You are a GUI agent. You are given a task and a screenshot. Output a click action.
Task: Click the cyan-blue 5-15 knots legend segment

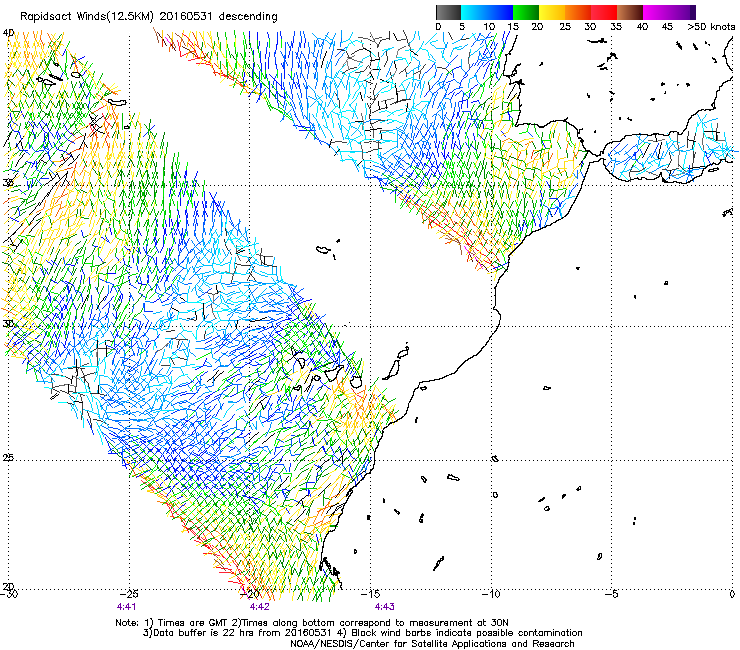pos(487,12)
